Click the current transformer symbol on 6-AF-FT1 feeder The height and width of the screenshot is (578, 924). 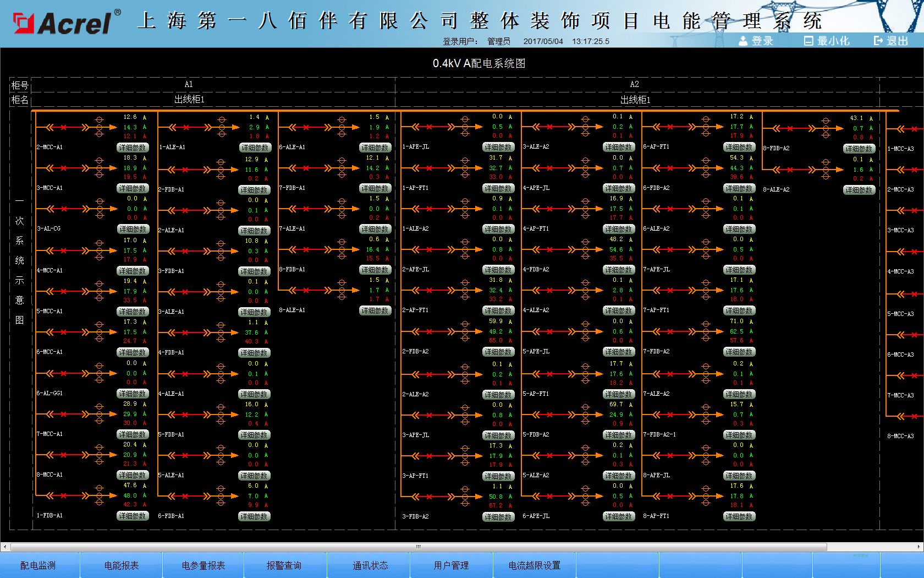[706, 127]
